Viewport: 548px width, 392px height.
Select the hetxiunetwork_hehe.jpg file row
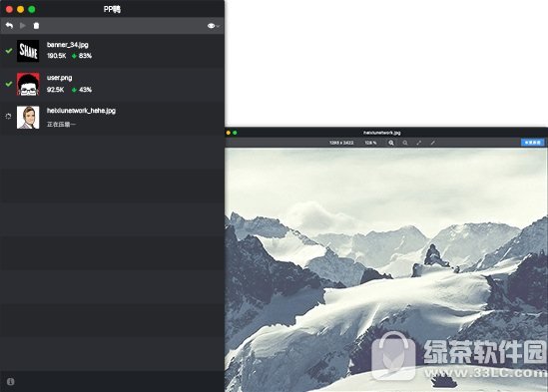[x=112, y=118]
